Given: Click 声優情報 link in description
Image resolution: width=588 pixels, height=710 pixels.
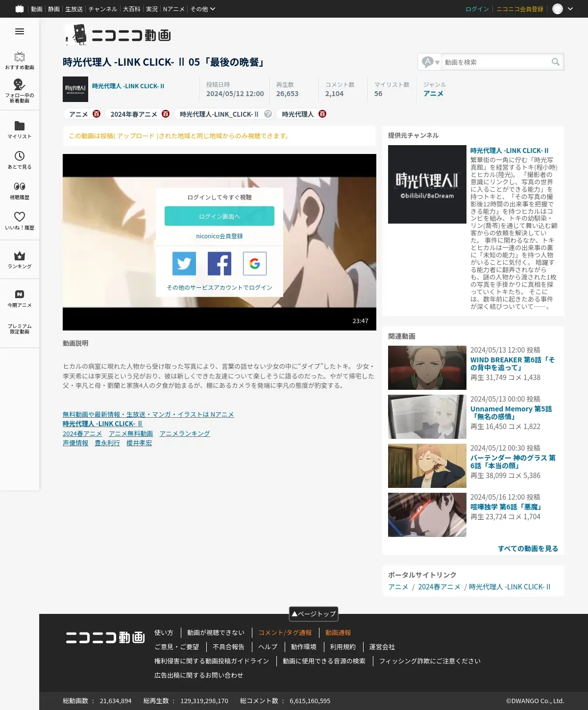Looking at the screenshot, I should click(x=75, y=443).
